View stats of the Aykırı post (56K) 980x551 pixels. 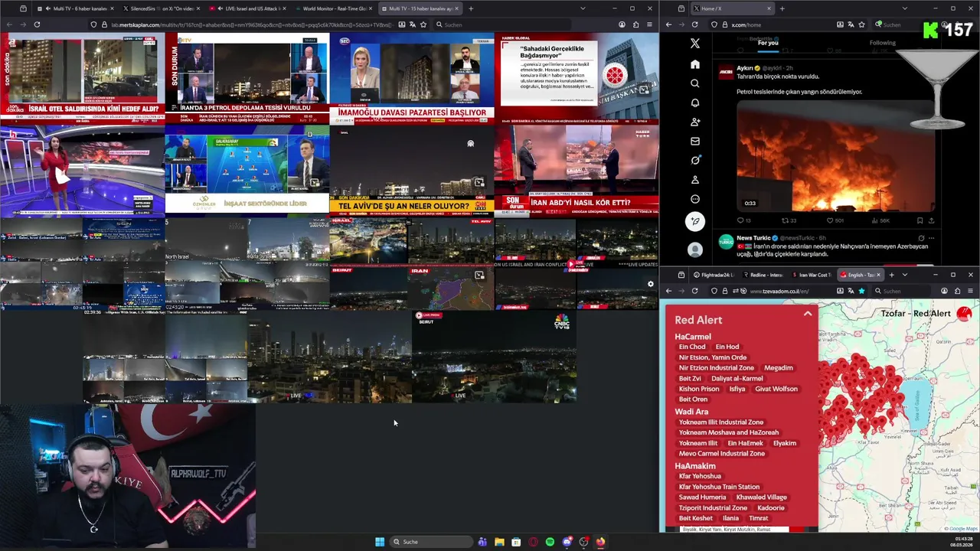pos(880,220)
